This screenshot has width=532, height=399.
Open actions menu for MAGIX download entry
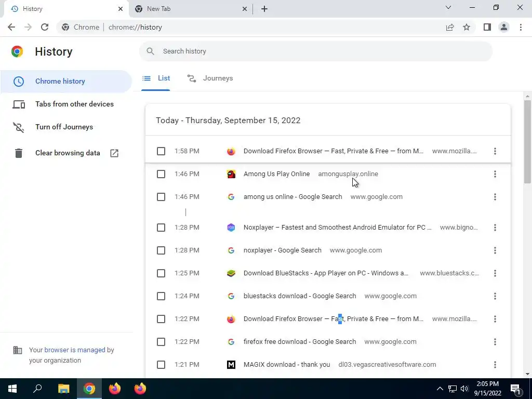tap(495, 365)
